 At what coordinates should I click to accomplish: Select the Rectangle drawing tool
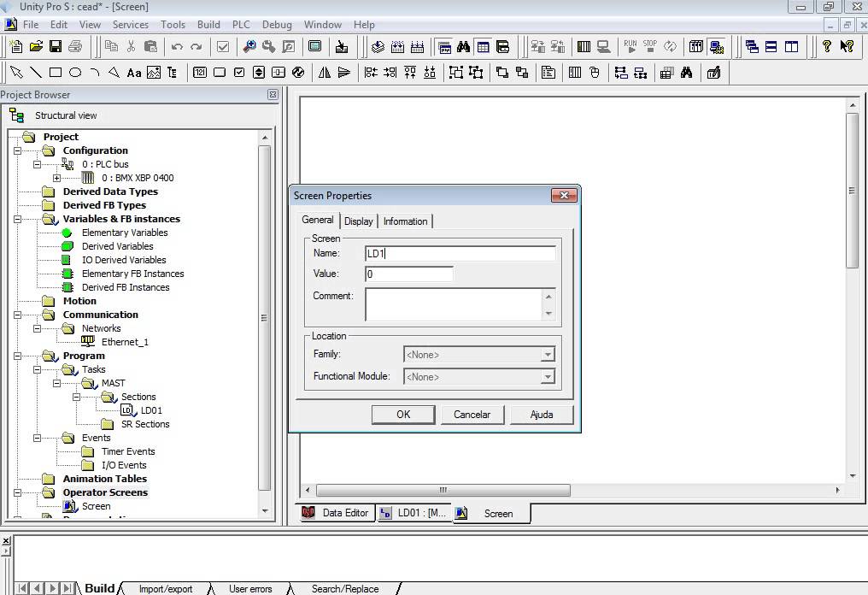(x=56, y=73)
